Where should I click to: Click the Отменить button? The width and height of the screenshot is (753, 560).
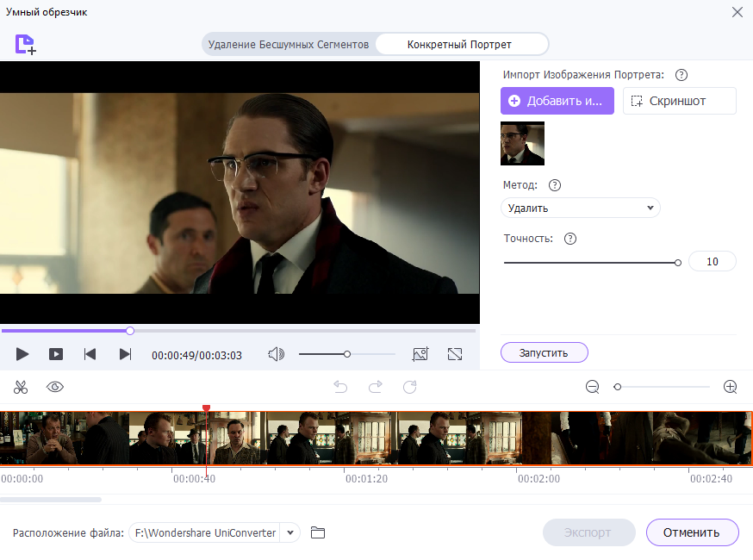tap(692, 532)
